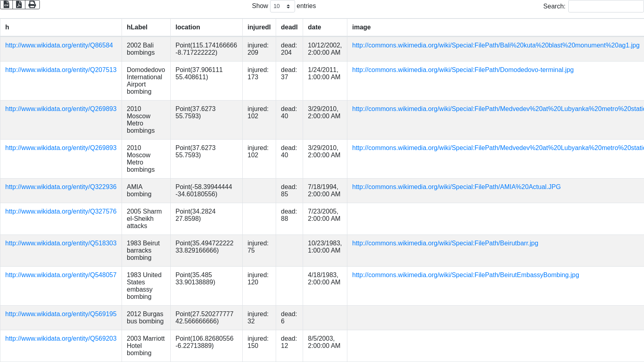Sort by the deadl column header

[289, 27]
